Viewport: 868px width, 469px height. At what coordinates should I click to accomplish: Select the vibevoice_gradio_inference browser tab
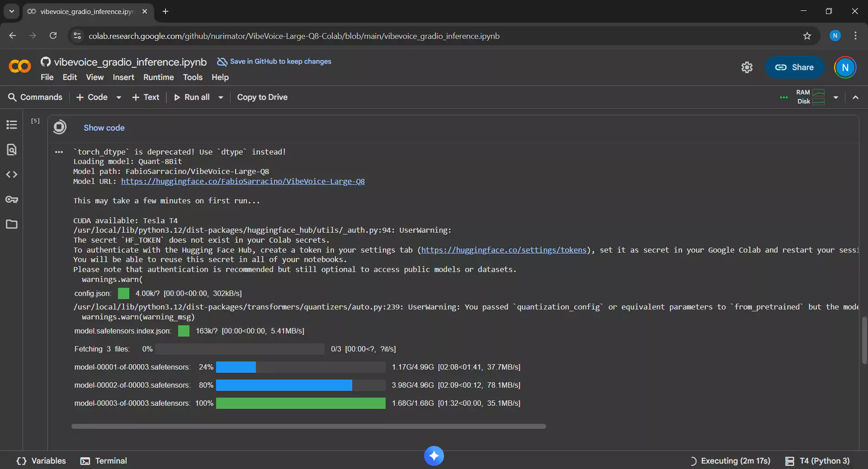86,11
